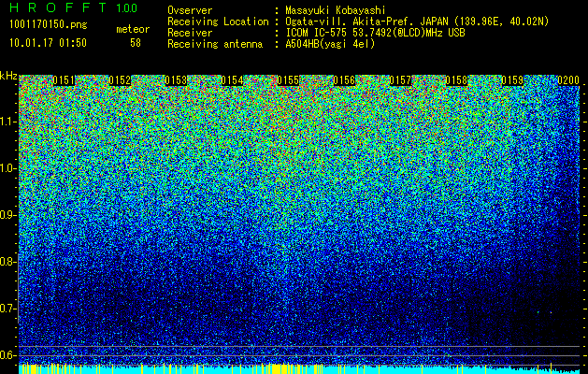588x374 pixels.
Task: Click the 0.9 frequency axis label
Action: (x=8, y=215)
